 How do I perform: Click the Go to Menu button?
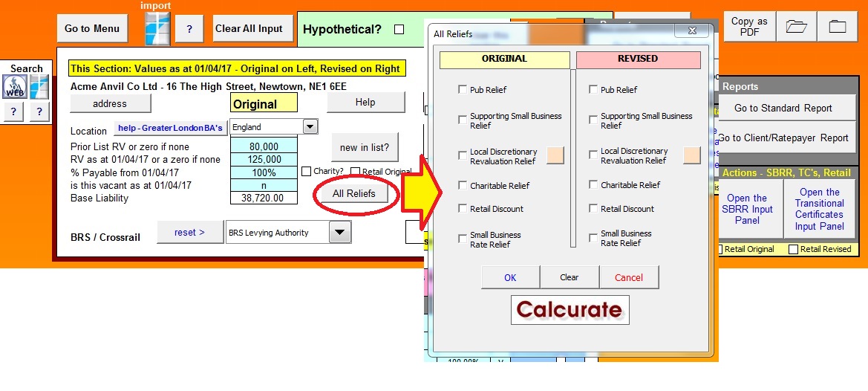92,29
